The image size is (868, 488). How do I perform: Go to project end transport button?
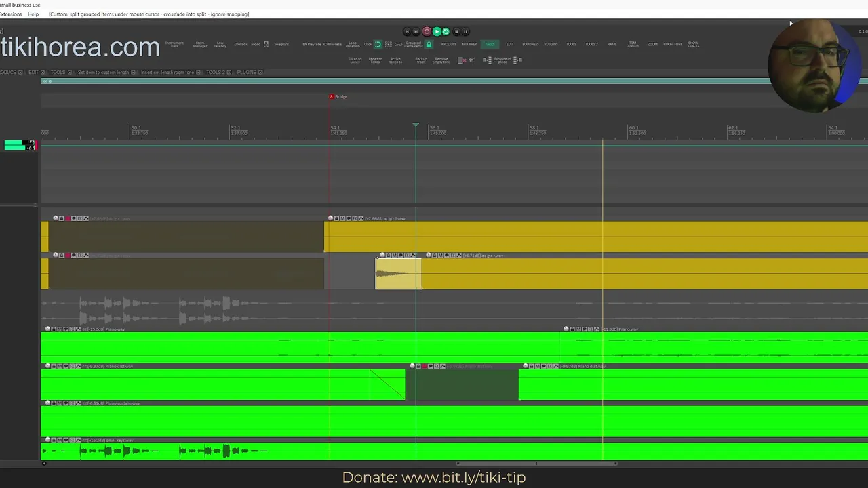tap(416, 31)
